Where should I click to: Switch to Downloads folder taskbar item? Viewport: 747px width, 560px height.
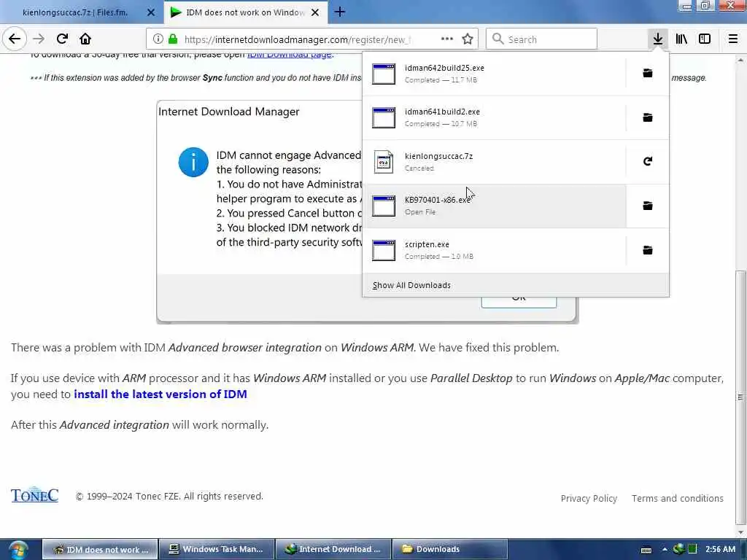tap(449, 549)
